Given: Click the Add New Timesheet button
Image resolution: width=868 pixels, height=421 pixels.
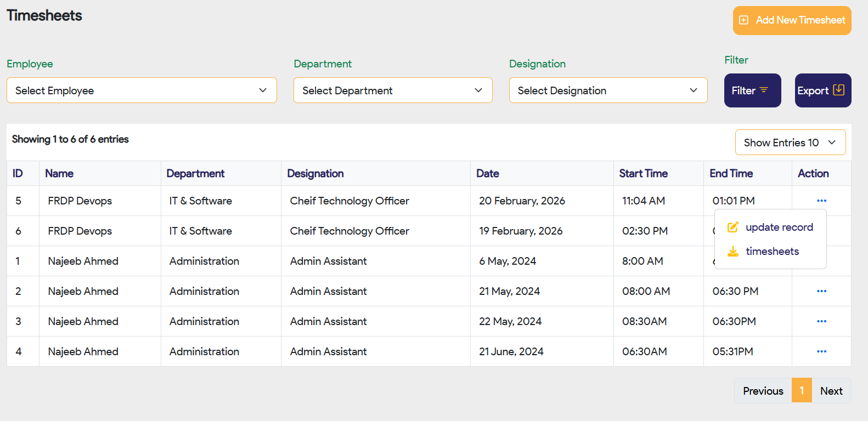Looking at the screenshot, I should 792,20.
